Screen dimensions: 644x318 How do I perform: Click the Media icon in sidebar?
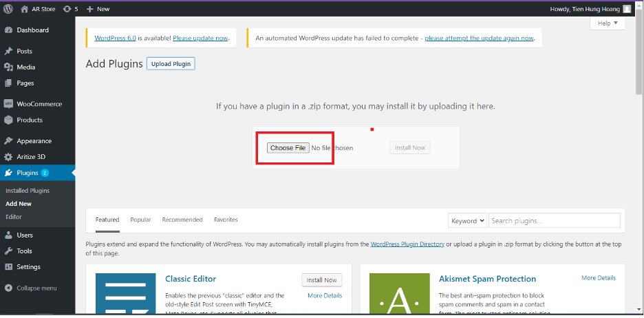(8, 67)
